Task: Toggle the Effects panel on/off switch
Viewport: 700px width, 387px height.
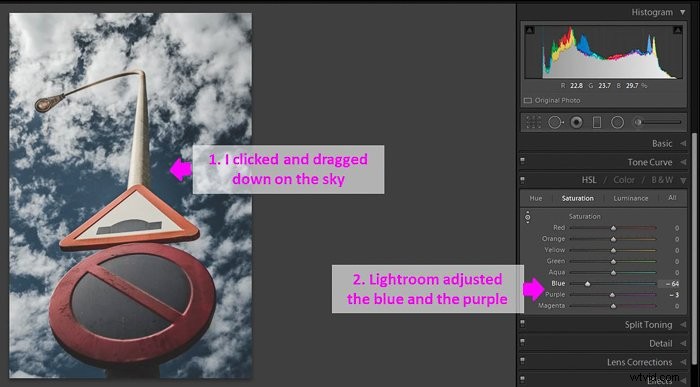Action: 522,379
